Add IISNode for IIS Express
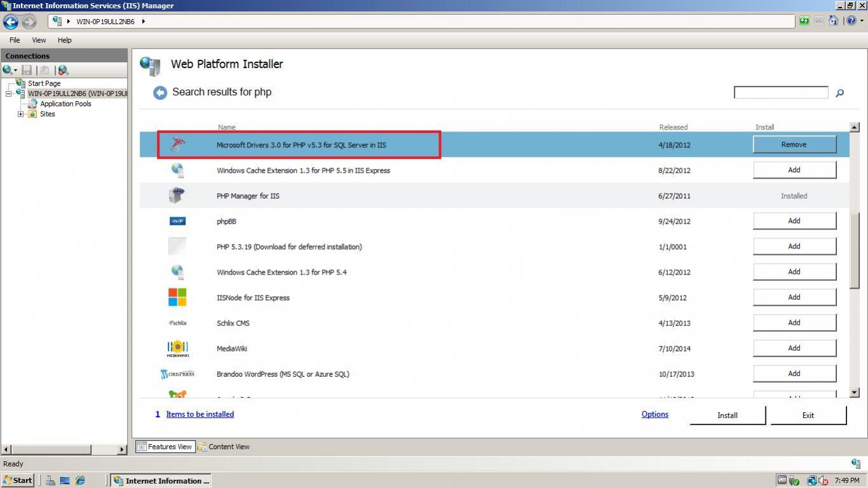Image resolution: width=868 pixels, height=488 pixels. click(794, 297)
